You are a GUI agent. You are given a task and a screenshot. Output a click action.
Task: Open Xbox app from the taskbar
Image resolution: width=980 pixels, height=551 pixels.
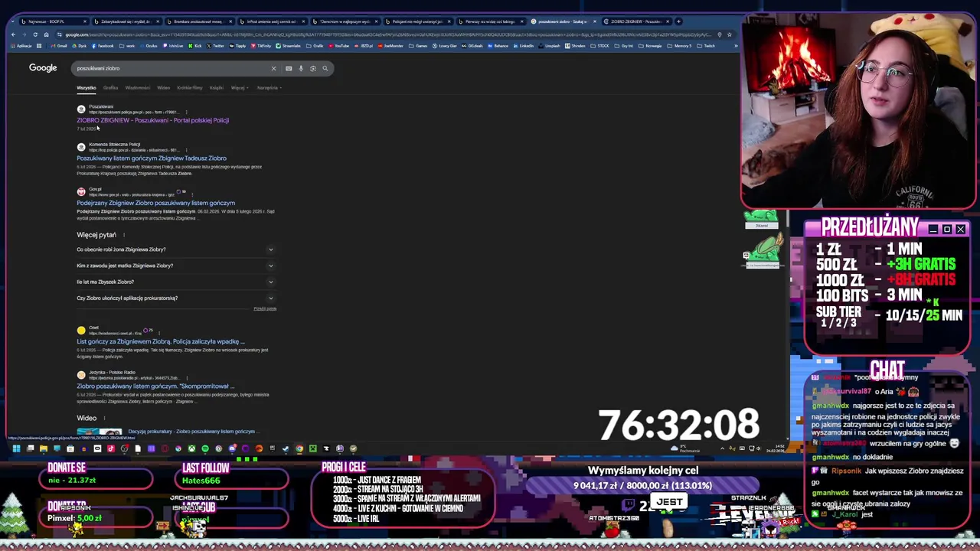[x=191, y=448]
